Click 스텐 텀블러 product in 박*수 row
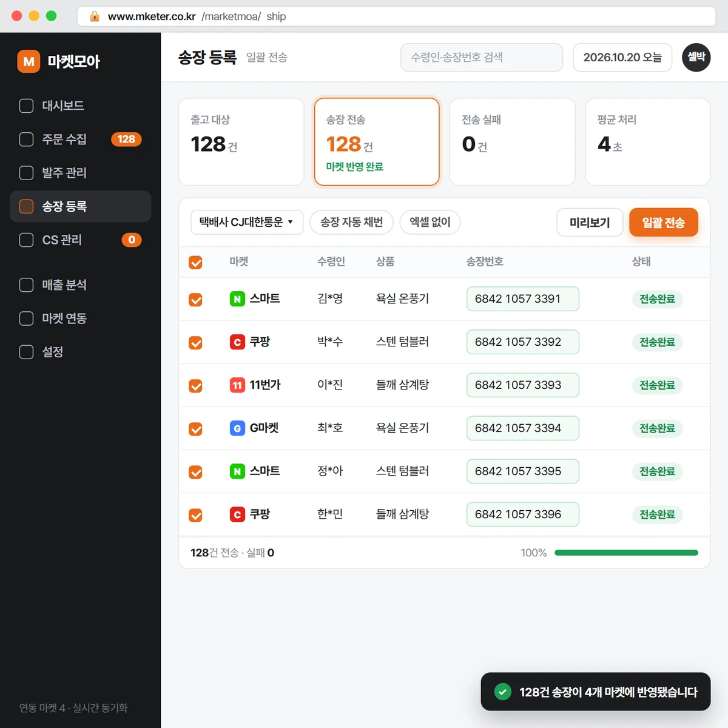Image resolution: width=728 pixels, height=728 pixels. pos(402,342)
